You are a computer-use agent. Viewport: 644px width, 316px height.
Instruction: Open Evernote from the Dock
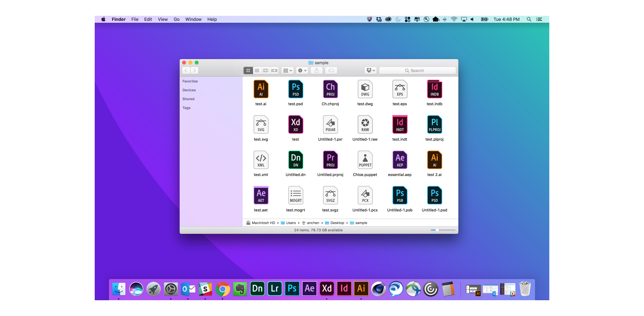[240, 289]
